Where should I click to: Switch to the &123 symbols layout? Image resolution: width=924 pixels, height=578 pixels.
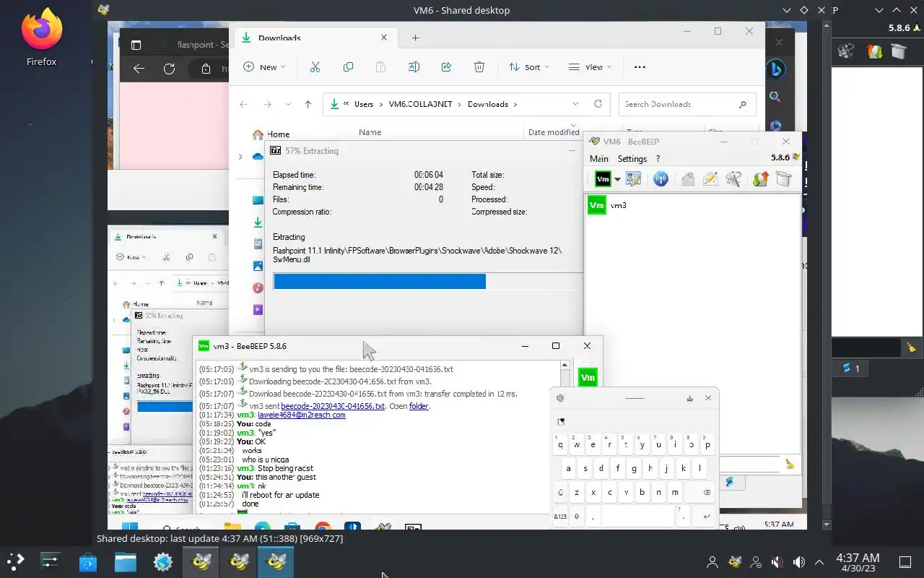pyautogui.click(x=560, y=517)
